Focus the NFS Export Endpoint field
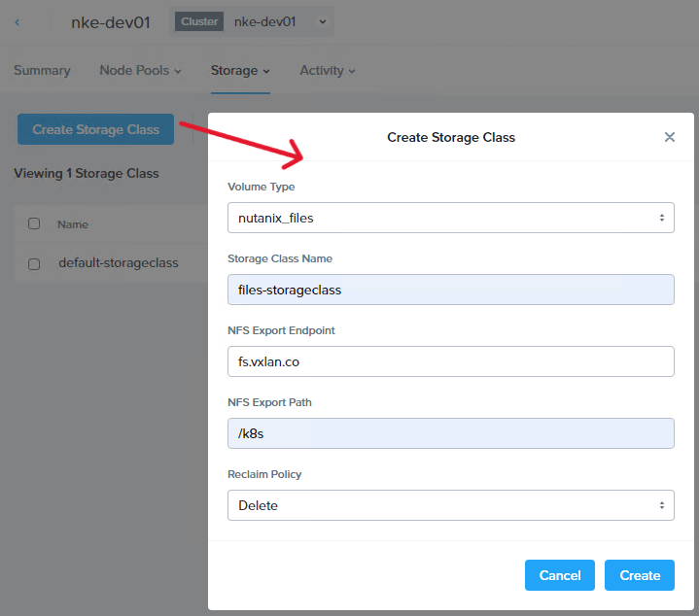The height and width of the screenshot is (616, 699). (x=450, y=361)
